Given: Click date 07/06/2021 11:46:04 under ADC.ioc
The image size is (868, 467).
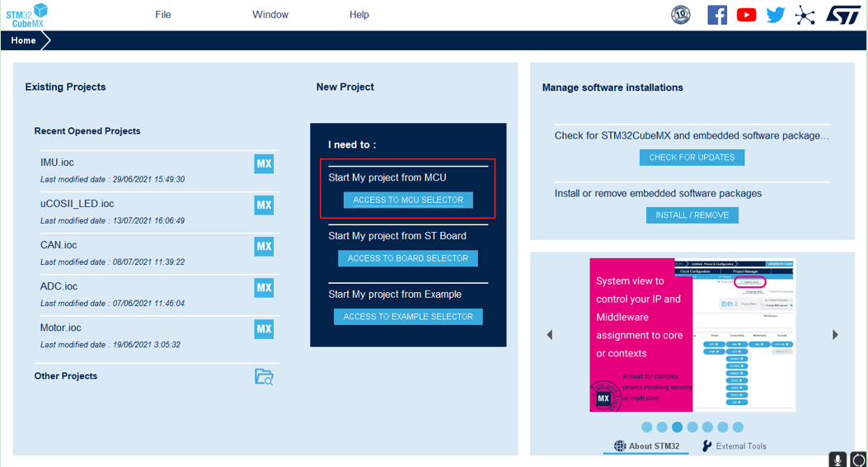Looking at the screenshot, I should click(x=149, y=303).
